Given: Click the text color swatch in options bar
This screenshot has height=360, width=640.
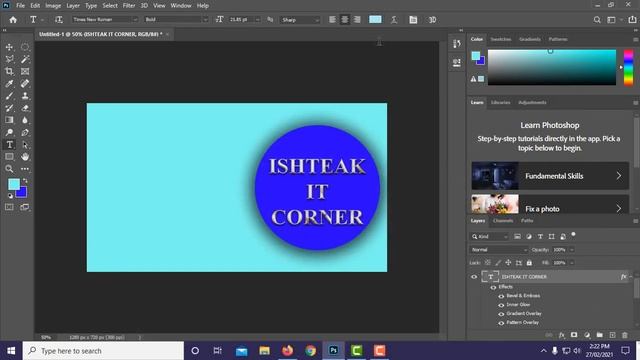Looking at the screenshot, I should point(375,20).
